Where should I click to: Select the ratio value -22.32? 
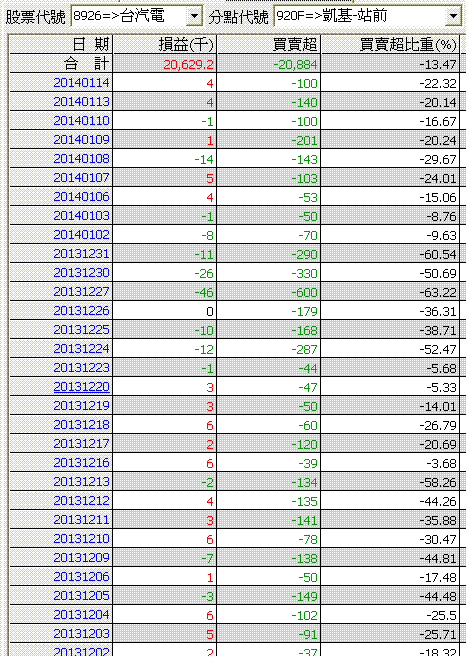(x=438, y=83)
